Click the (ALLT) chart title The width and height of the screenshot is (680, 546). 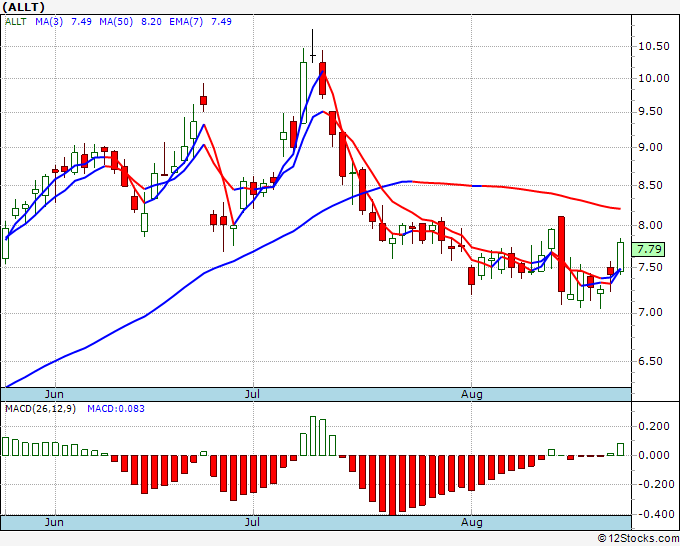coord(23,7)
